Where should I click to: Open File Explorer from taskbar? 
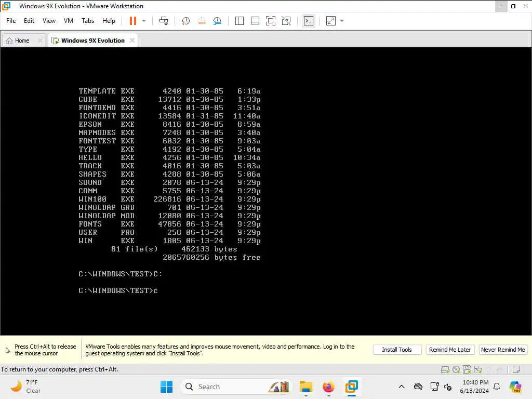[305, 387]
